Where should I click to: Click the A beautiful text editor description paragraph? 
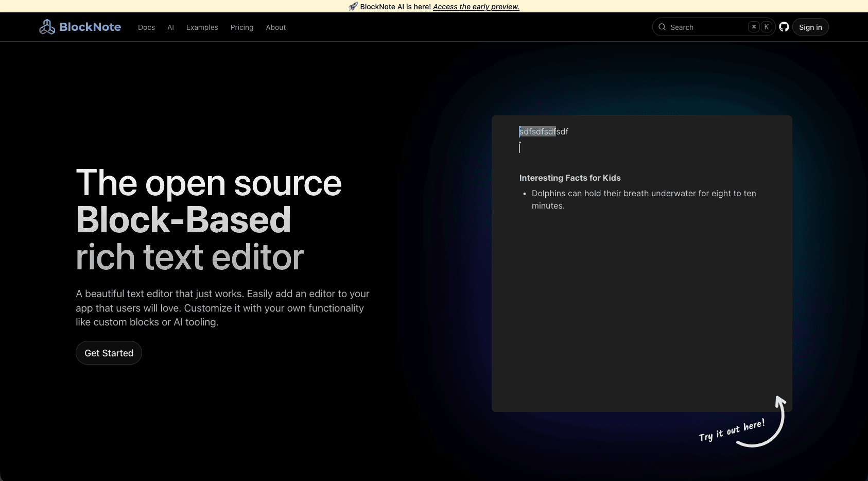click(x=222, y=308)
